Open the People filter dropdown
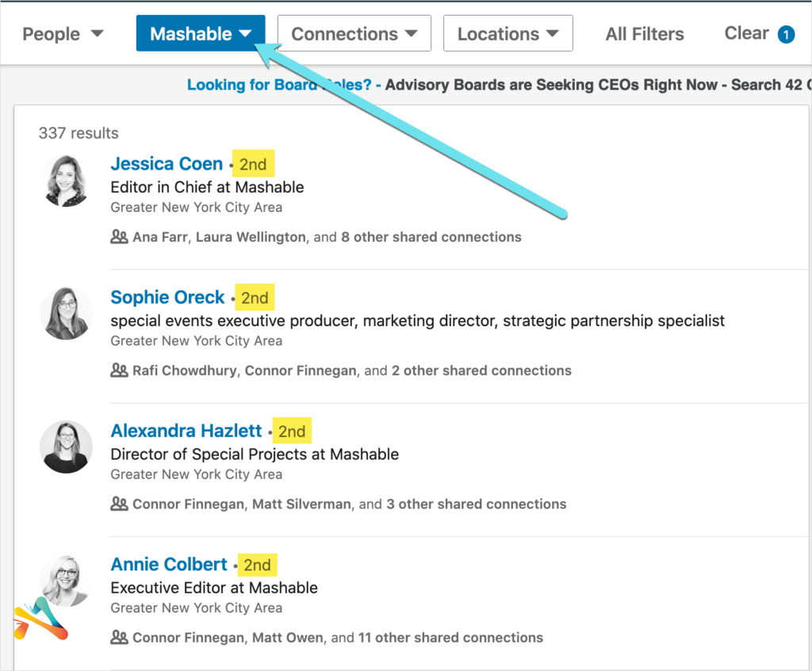This screenshot has width=812, height=671. point(63,34)
